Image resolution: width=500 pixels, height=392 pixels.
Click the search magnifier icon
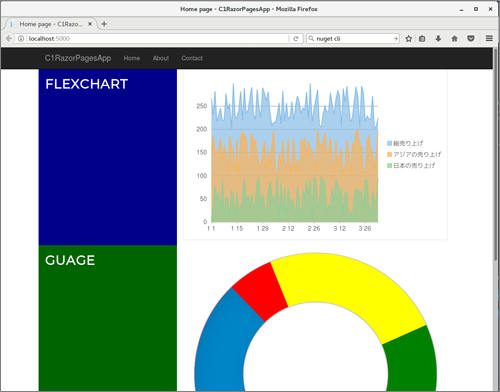311,38
